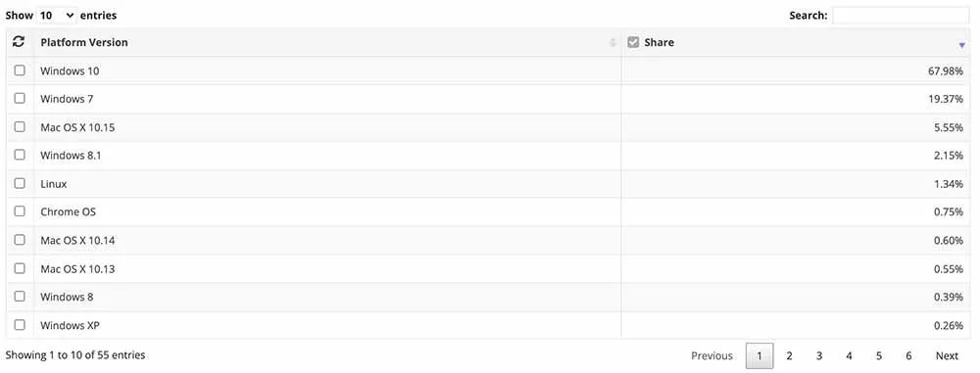The height and width of the screenshot is (373, 980).
Task: Click the refresh icon in table header
Action: [19, 42]
